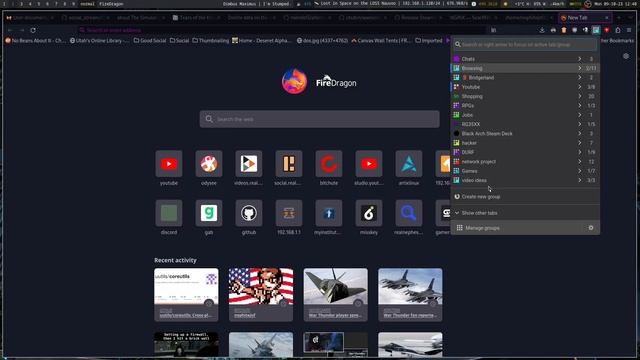The height and width of the screenshot is (360, 640).
Task: Open tab groups settings gear
Action: tap(591, 228)
